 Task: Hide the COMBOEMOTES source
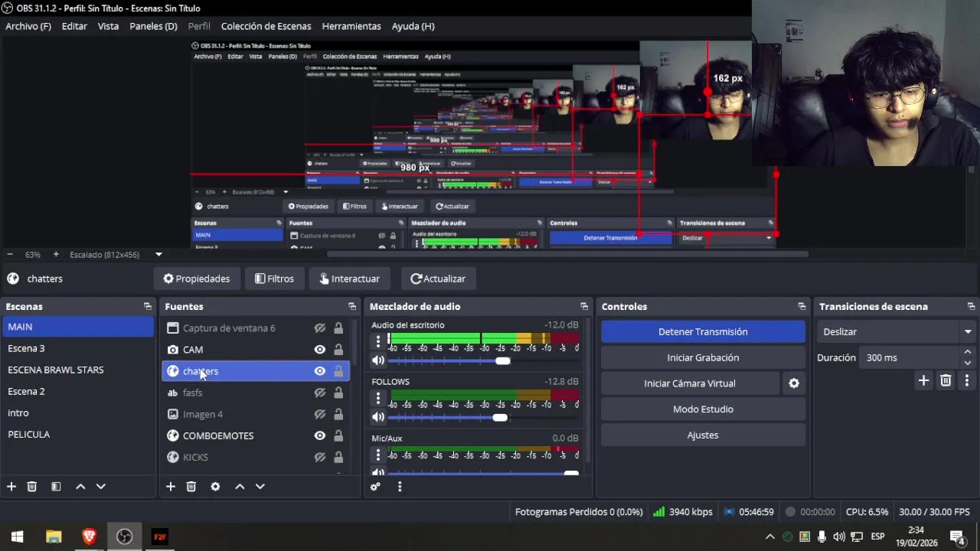pos(320,435)
